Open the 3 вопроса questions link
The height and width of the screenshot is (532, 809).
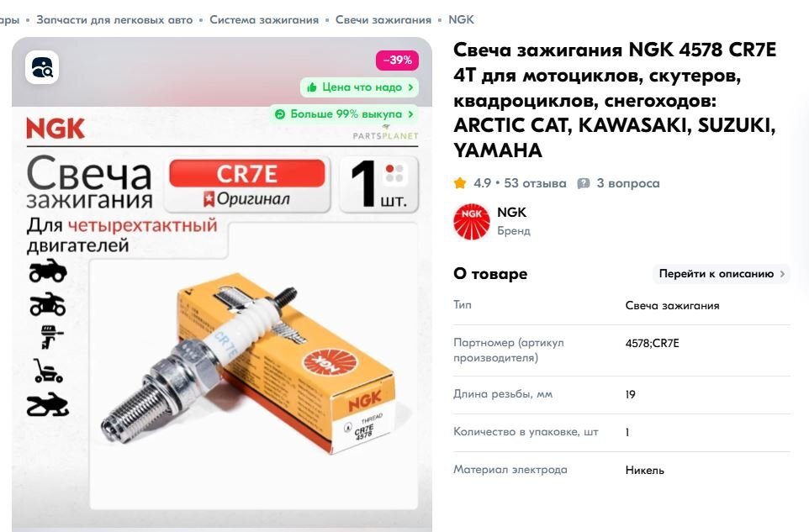click(628, 183)
